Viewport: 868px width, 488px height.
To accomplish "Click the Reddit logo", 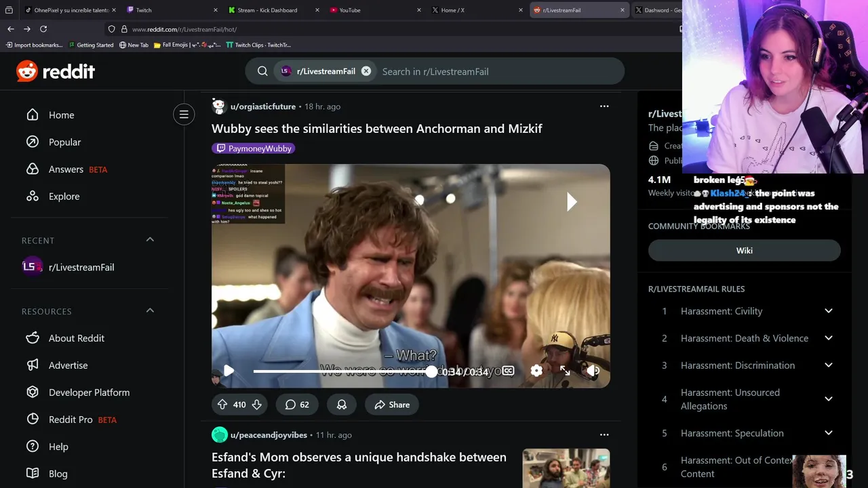I will click(x=56, y=71).
